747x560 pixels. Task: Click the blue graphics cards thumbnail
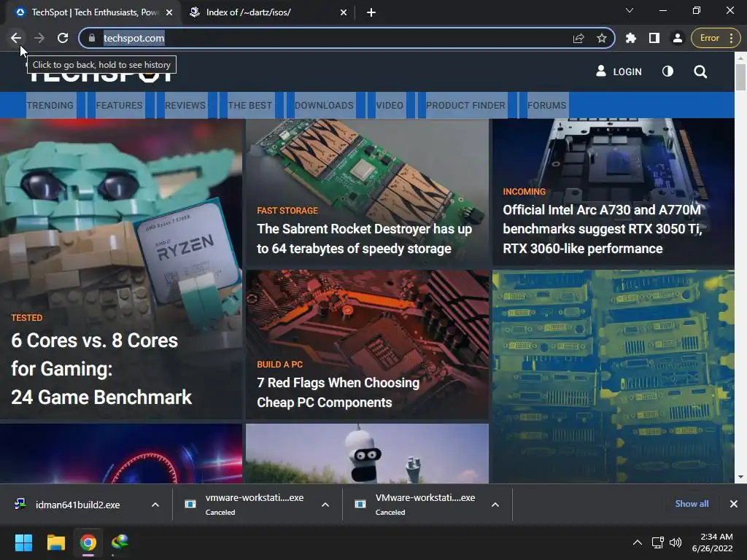pyautogui.click(x=613, y=376)
